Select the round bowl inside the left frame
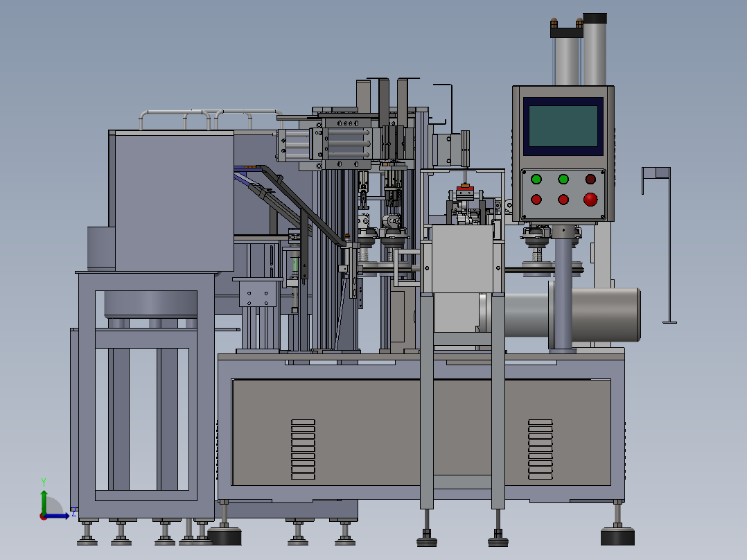Image resolution: width=747 pixels, height=560 pixels. [150, 304]
